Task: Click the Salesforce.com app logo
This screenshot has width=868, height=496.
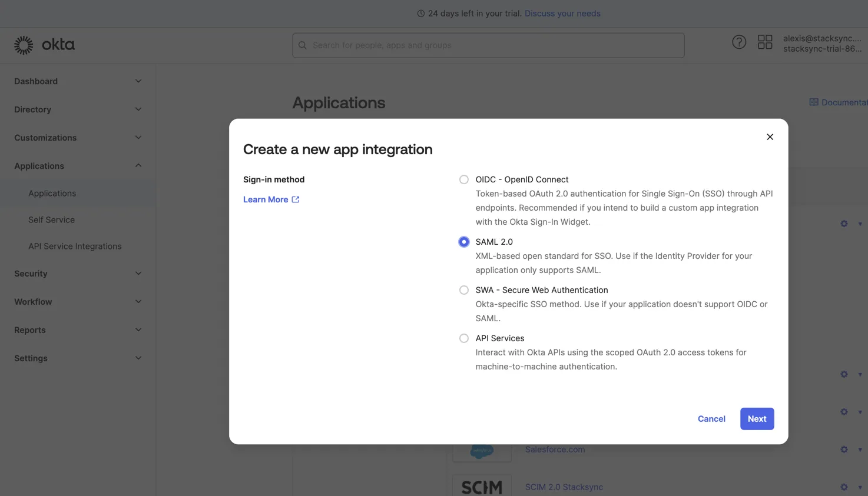Action: [482, 451]
